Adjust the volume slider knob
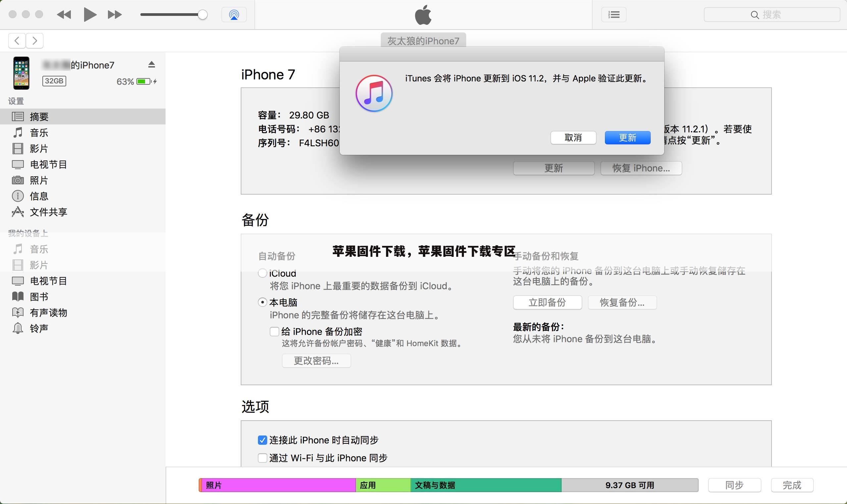This screenshot has width=847, height=504. (203, 15)
